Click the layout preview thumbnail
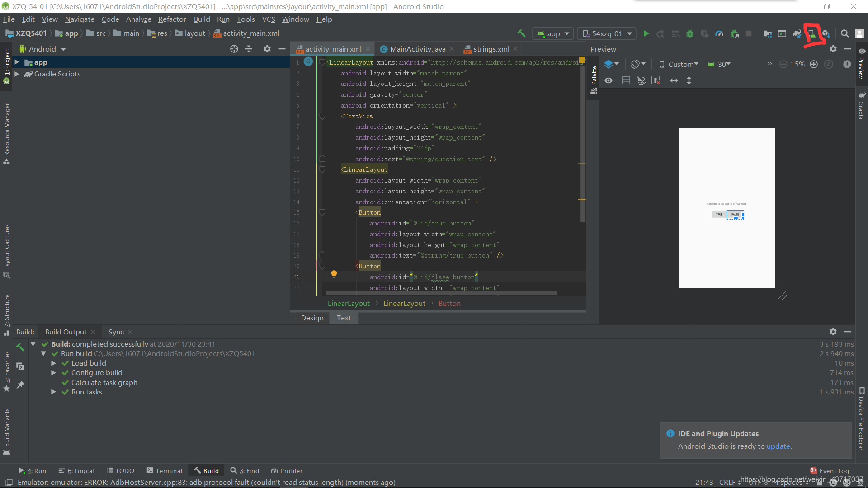This screenshot has height=488, width=868. [x=727, y=208]
